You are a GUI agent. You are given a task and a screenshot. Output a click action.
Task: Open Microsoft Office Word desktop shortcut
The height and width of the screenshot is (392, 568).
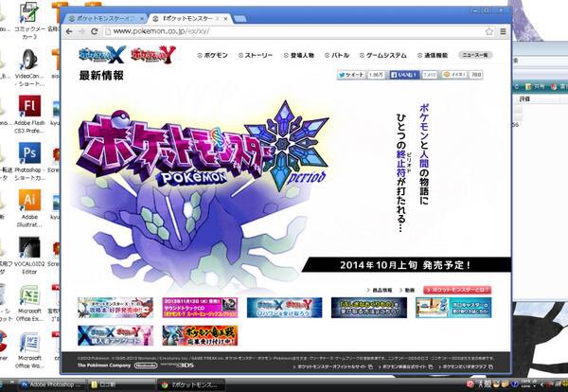coord(29,350)
